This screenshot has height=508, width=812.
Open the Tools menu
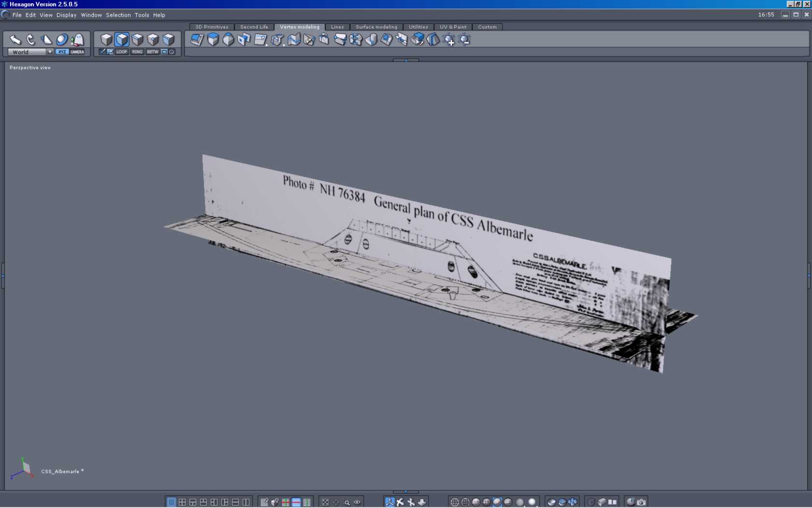pyautogui.click(x=142, y=15)
